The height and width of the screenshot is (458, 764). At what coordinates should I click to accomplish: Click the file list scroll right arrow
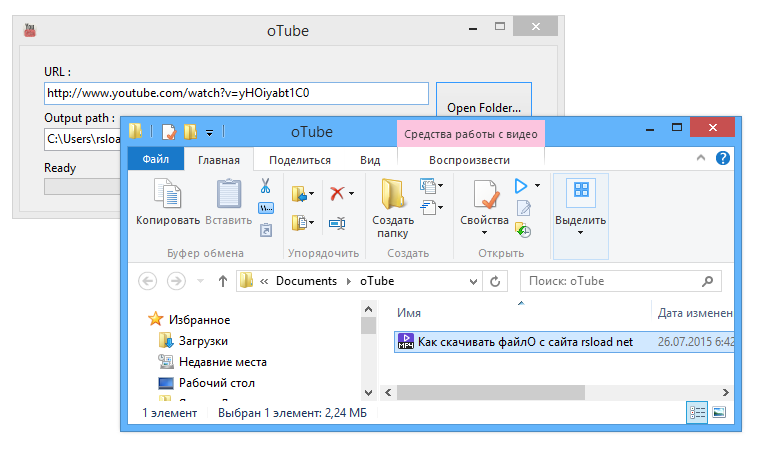click(x=726, y=392)
